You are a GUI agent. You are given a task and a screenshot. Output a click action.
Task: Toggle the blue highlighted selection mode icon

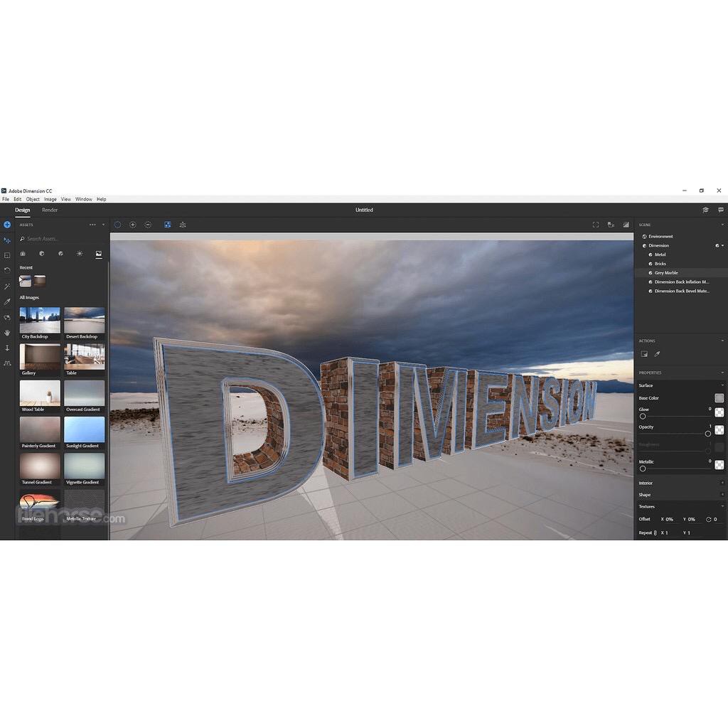tap(168, 225)
